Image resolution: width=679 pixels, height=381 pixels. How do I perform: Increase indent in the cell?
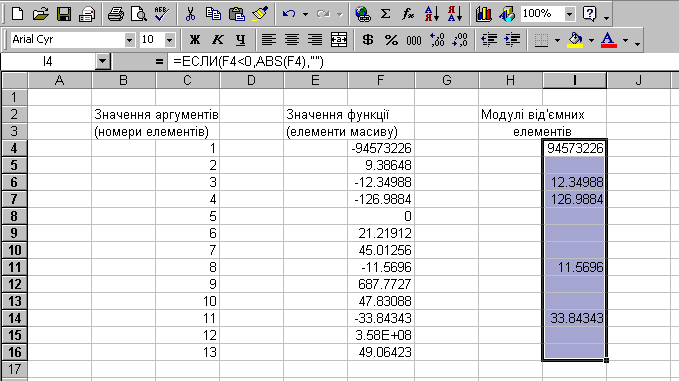512,40
